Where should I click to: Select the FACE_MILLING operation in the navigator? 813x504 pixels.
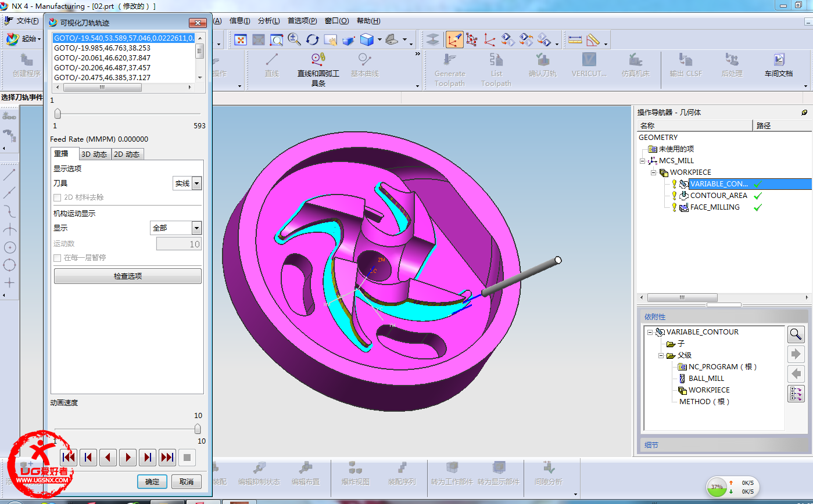pos(715,207)
